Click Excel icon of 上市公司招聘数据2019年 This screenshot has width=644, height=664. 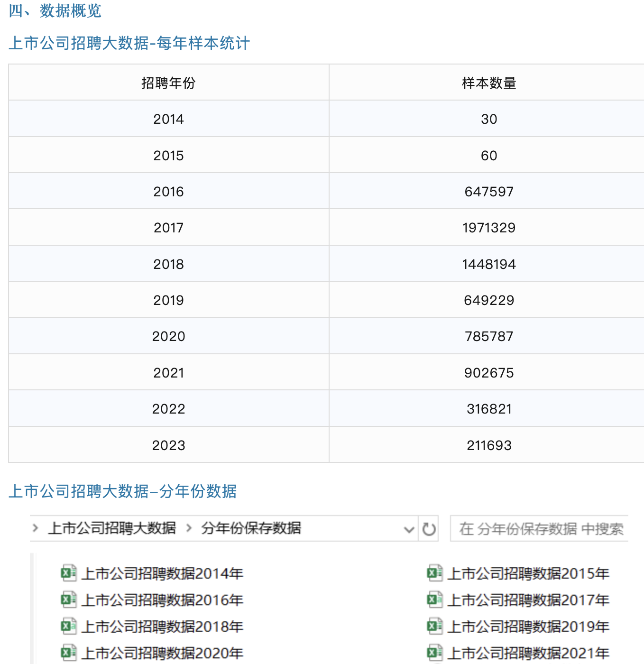click(435, 626)
